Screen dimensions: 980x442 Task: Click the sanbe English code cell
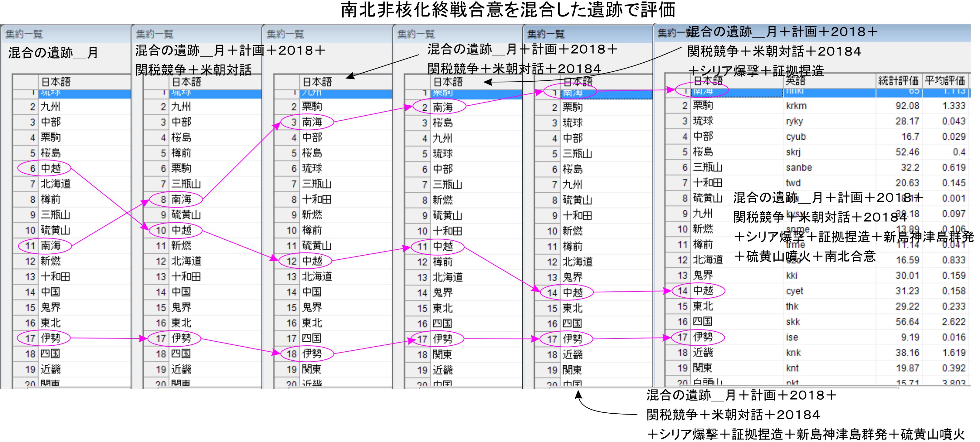798,168
